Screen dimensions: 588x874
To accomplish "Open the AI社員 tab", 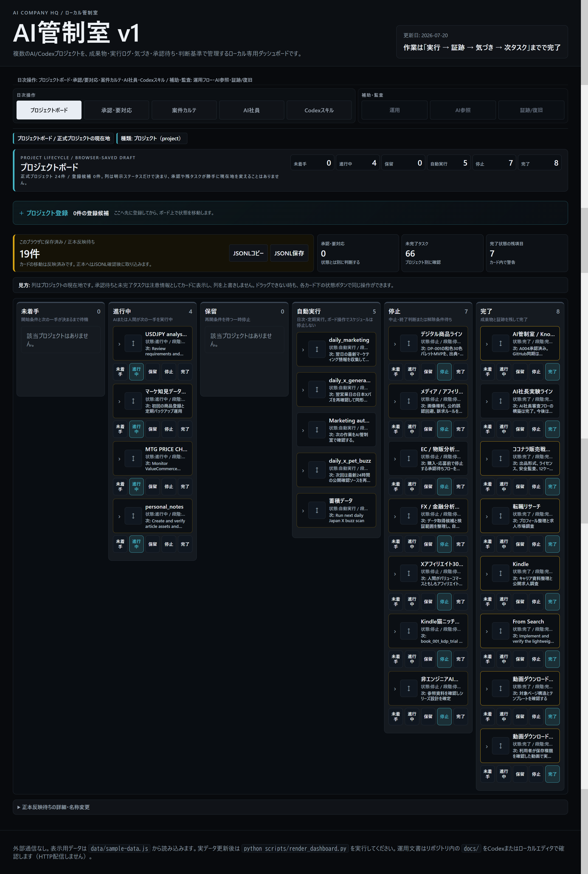I will pos(252,110).
